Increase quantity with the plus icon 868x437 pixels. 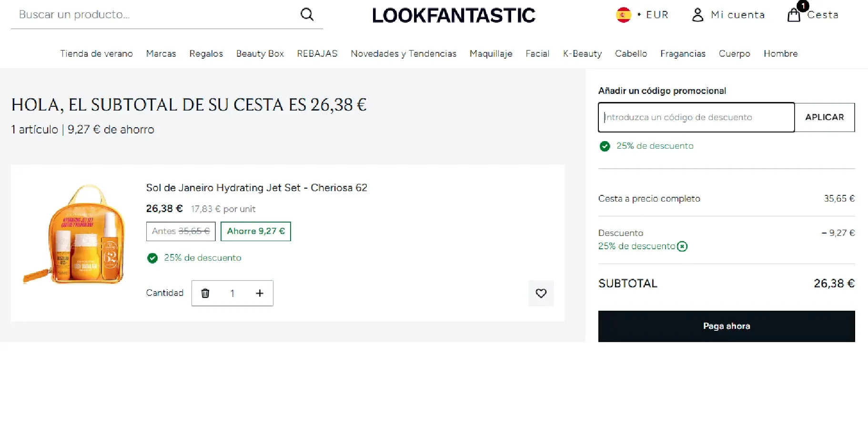[260, 293]
